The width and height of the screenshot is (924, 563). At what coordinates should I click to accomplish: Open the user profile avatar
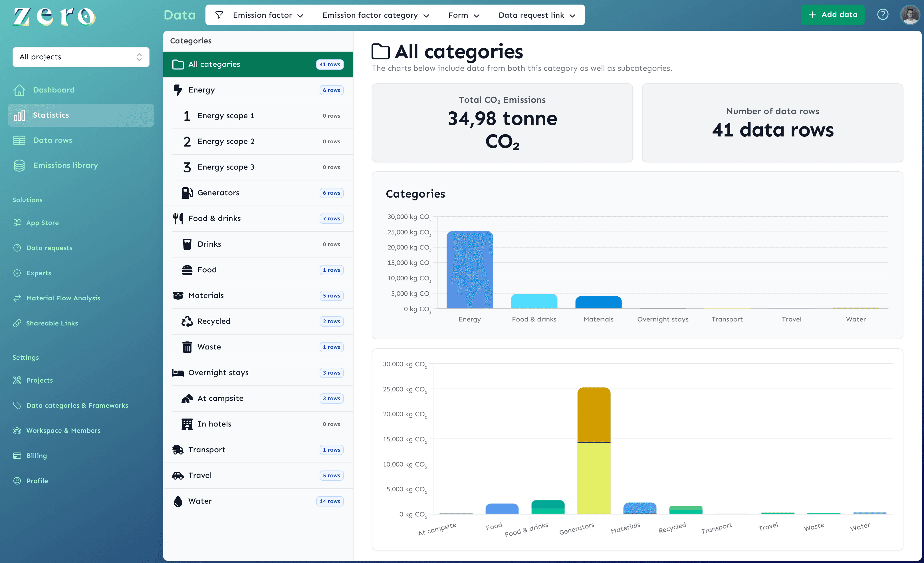coord(910,15)
